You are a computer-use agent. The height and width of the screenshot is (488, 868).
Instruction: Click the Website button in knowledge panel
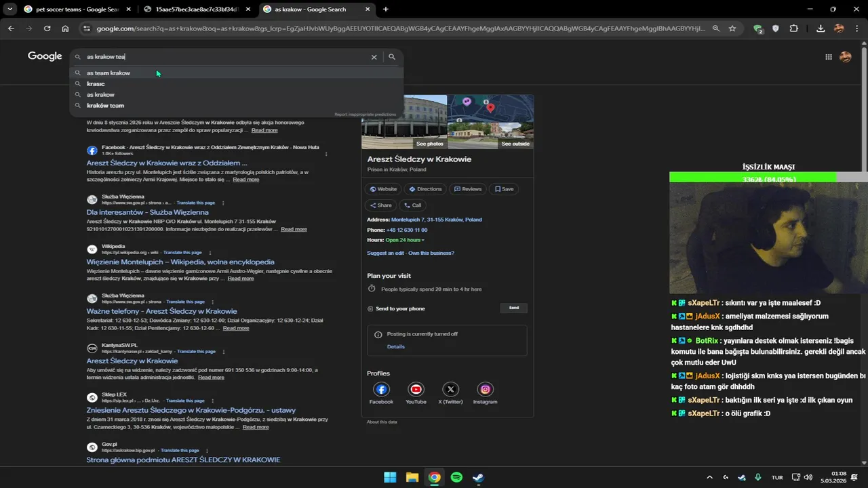383,189
